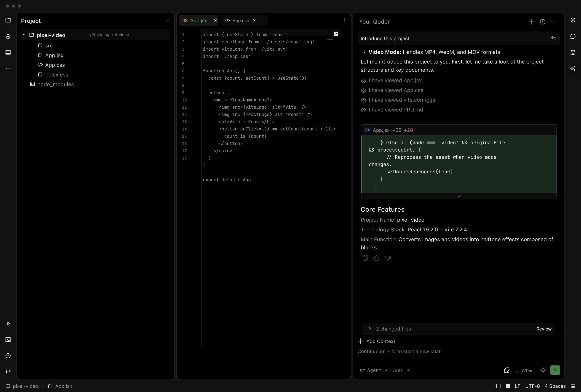This screenshot has height=392, width=581.
Task: Open App.css in project tree
Action: click(55, 65)
